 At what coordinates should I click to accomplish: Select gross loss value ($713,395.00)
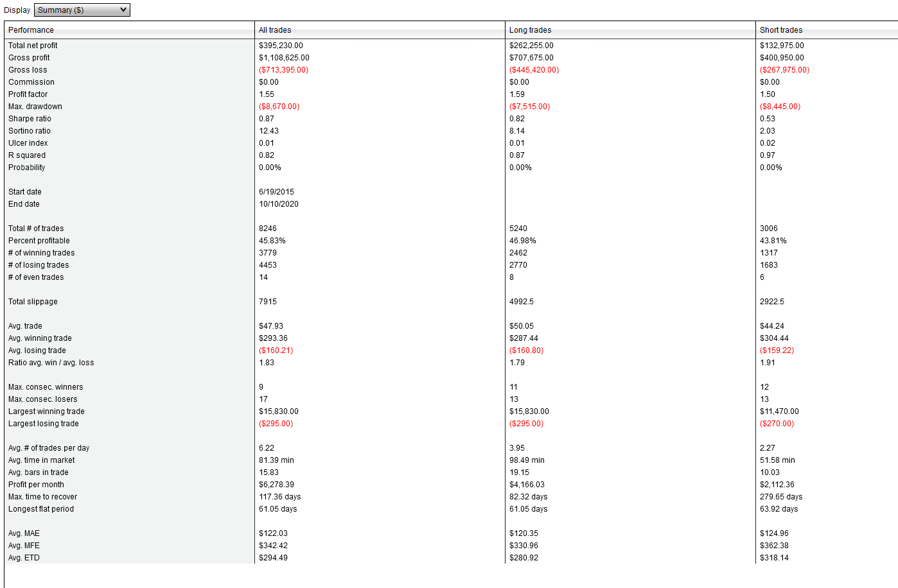pyautogui.click(x=283, y=70)
